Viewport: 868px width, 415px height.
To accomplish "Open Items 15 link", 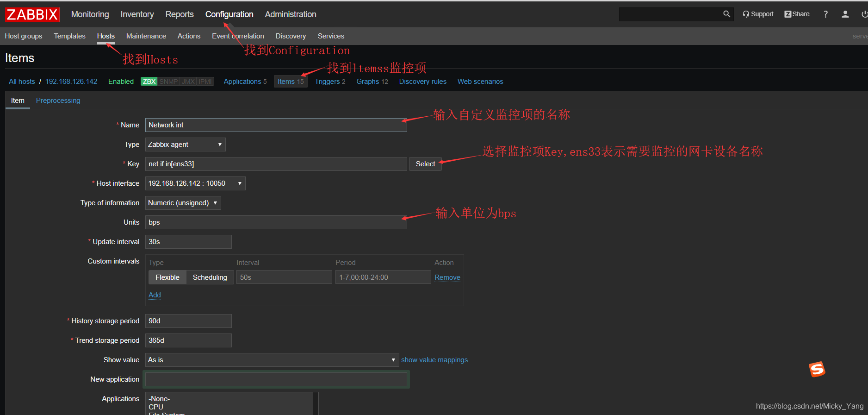I will pyautogui.click(x=291, y=82).
